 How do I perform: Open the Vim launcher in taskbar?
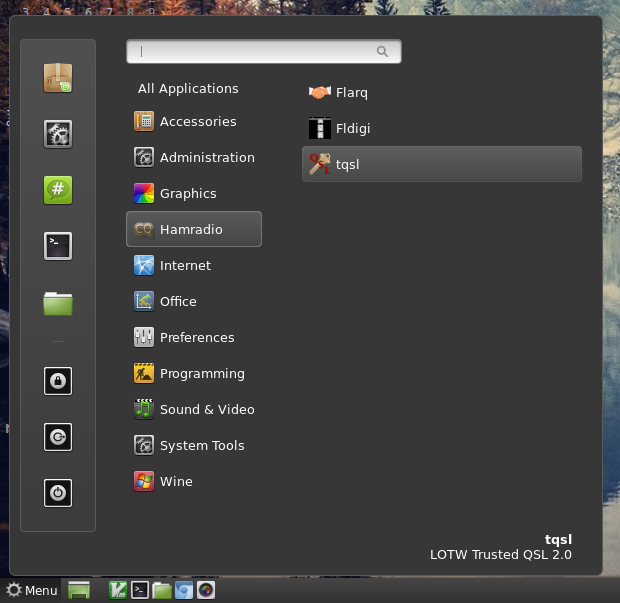pyautogui.click(x=117, y=590)
